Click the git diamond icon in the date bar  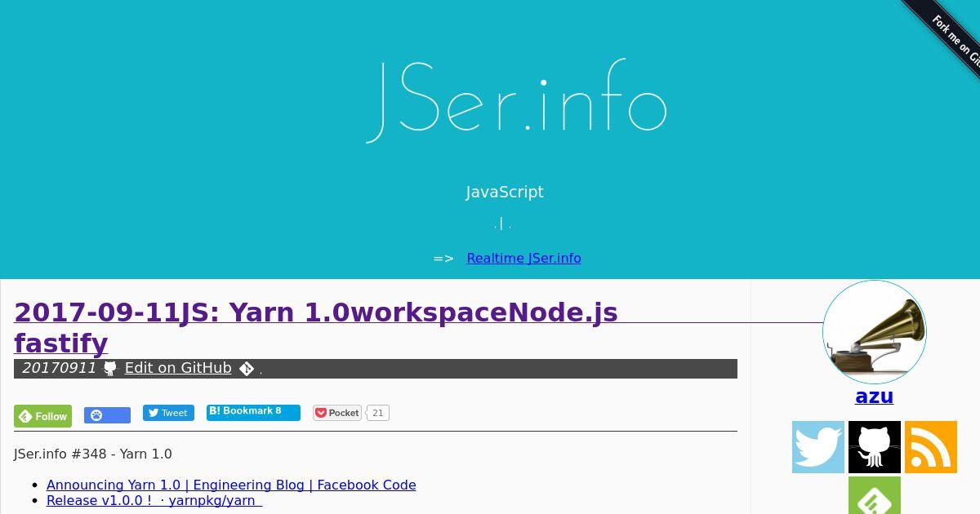(247, 369)
